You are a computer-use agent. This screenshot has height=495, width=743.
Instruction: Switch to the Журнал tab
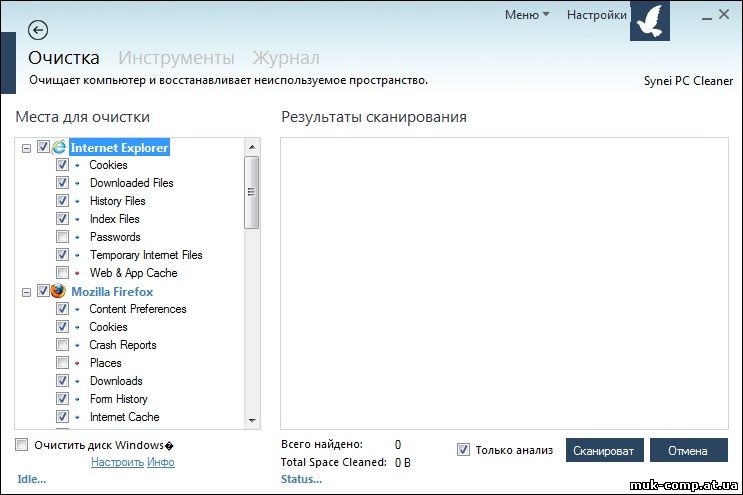(x=286, y=58)
